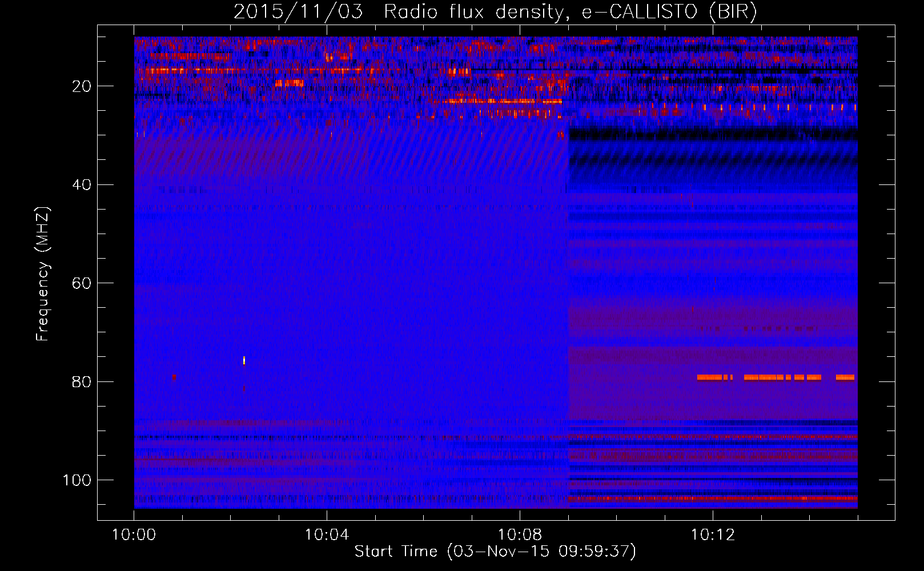Click the date '2015/11/03' in the title
Viewport: 924px width, 571px height.
coord(298,11)
